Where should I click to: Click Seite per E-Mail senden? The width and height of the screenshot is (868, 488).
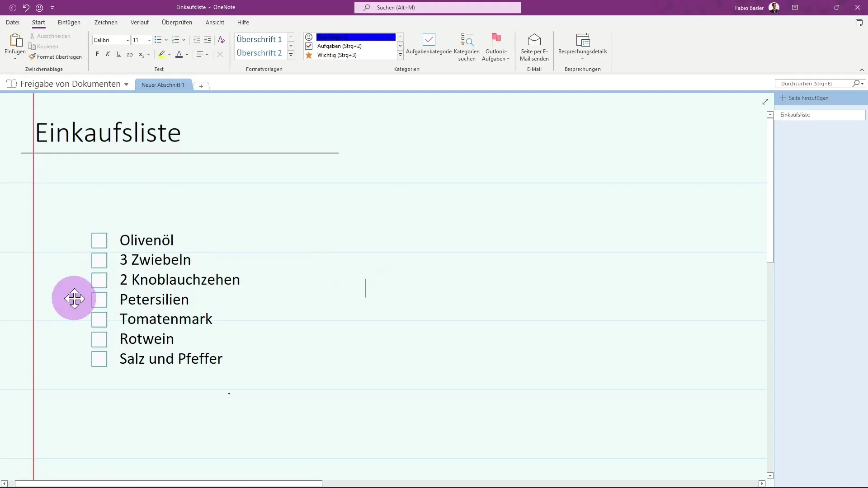coord(534,47)
